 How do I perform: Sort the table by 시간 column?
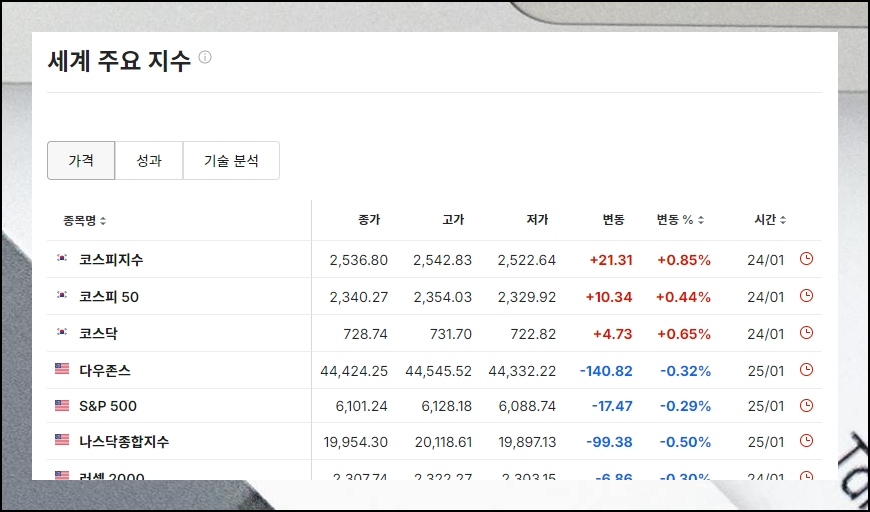click(770, 220)
